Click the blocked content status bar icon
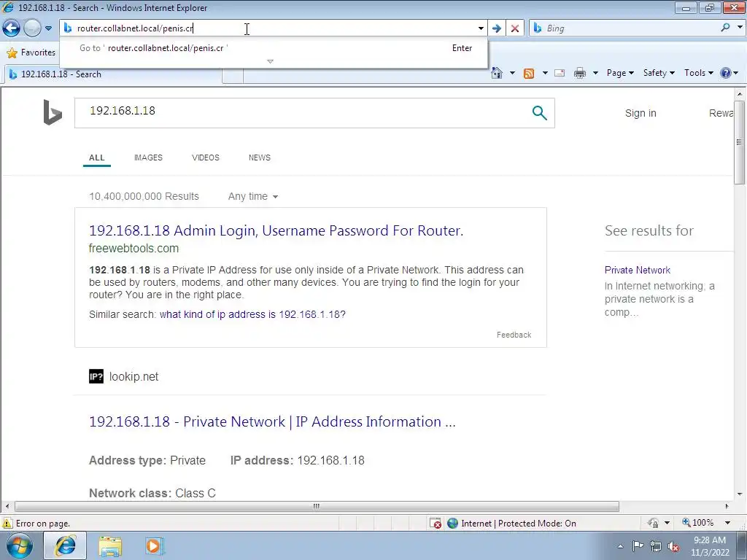 point(436,524)
